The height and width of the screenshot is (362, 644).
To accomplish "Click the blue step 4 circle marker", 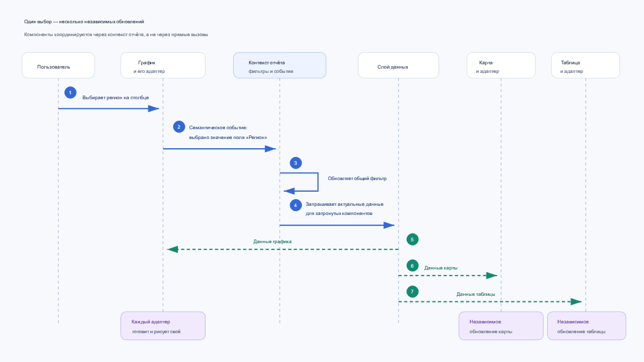I will pos(296,205).
